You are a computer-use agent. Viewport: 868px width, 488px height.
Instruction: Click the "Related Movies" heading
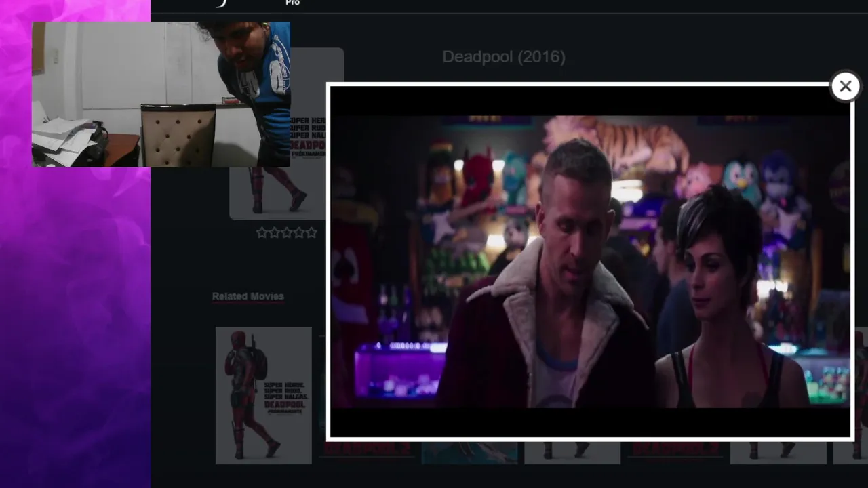[248, 296]
